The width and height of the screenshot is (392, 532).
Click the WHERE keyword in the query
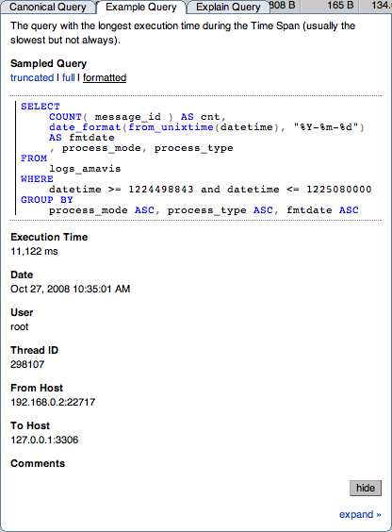click(x=37, y=179)
